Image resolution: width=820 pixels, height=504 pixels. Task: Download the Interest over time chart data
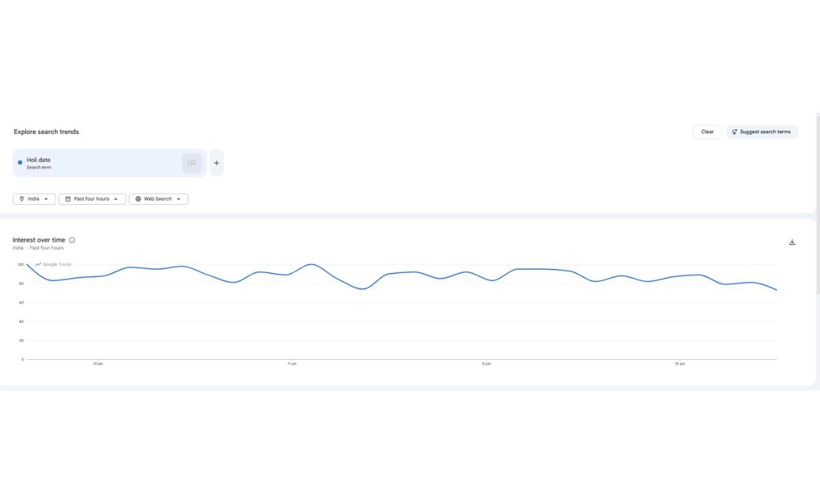pyautogui.click(x=792, y=242)
